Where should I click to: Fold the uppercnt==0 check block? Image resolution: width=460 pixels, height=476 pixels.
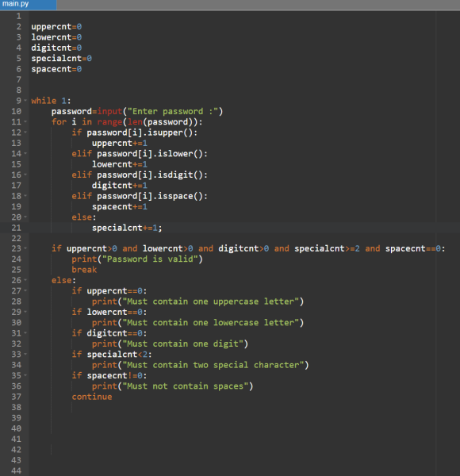[25, 291]
